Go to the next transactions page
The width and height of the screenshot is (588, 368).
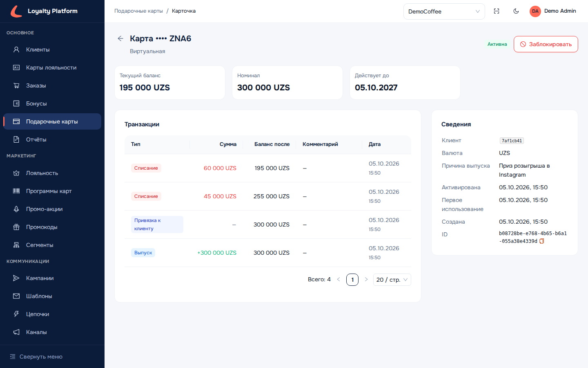point(366,280)
